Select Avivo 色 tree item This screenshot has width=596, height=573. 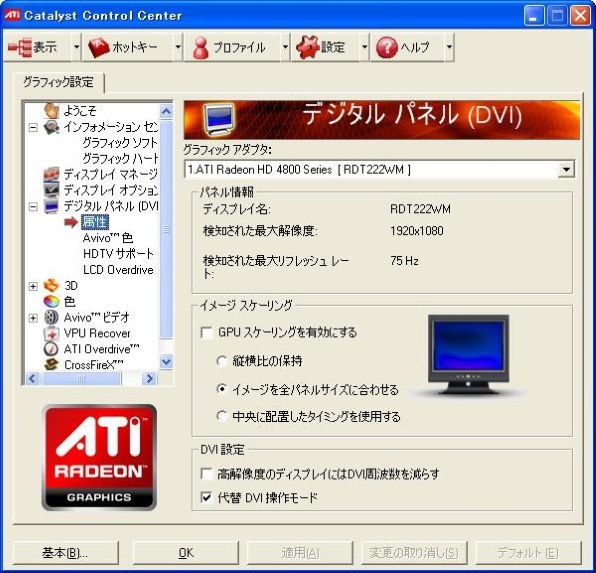click(108, 238)
